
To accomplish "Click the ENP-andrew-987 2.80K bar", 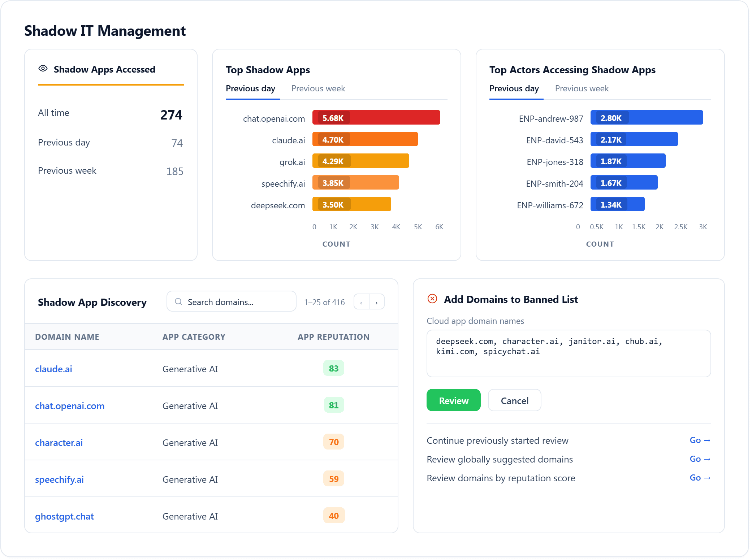I will 647,117.
